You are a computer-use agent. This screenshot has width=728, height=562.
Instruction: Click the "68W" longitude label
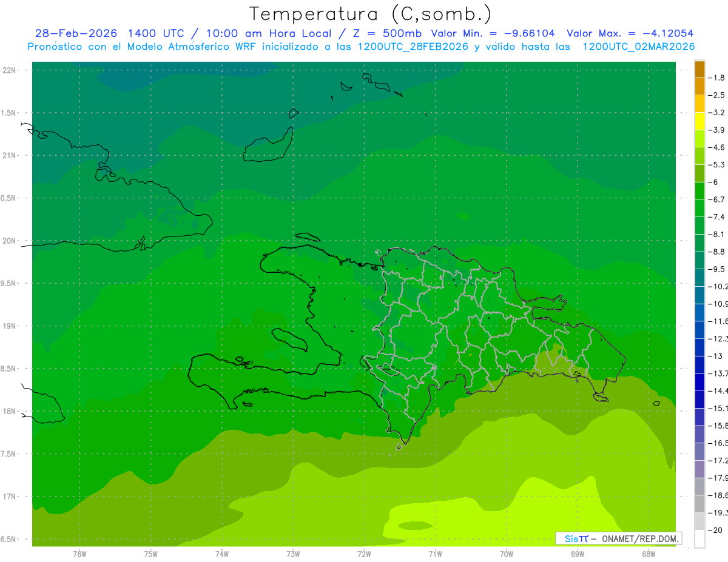click(649, 554)
